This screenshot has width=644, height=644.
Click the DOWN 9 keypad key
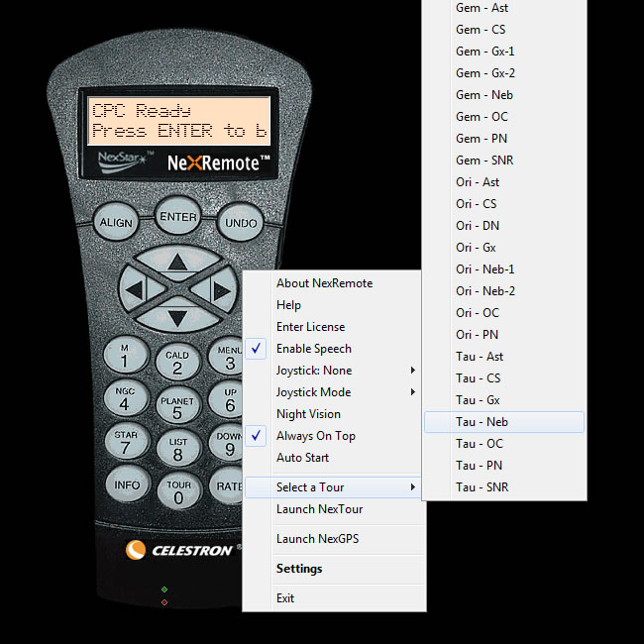point(226,444)
